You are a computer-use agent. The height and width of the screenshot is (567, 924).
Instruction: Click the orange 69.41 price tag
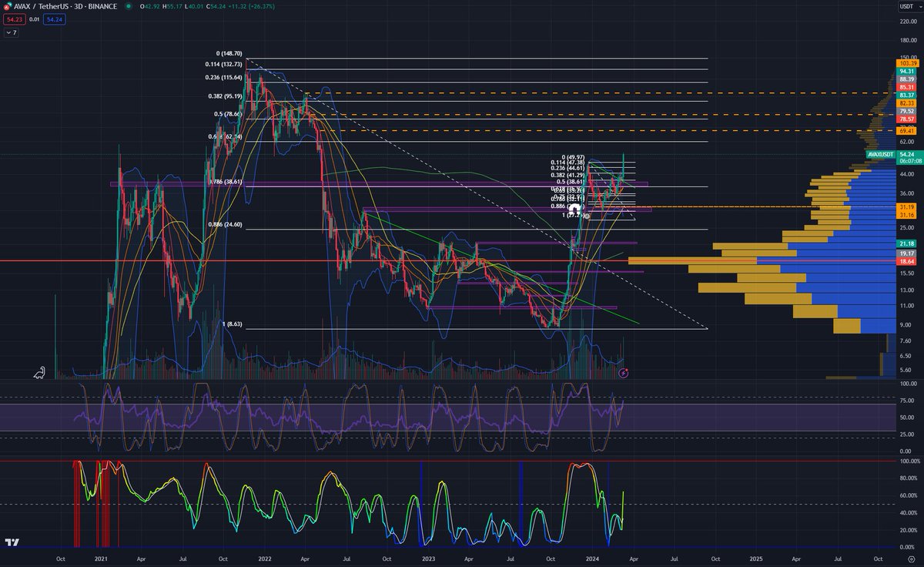(906, 132)
